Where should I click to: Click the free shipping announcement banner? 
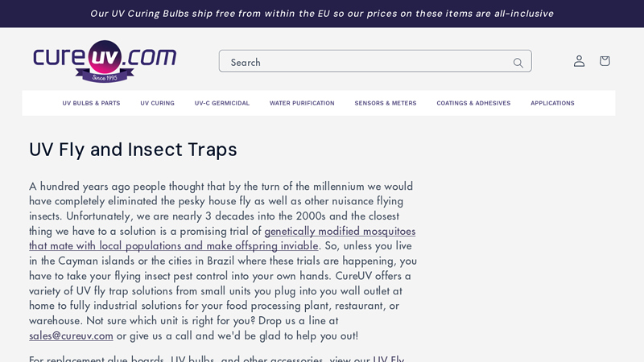322,14
